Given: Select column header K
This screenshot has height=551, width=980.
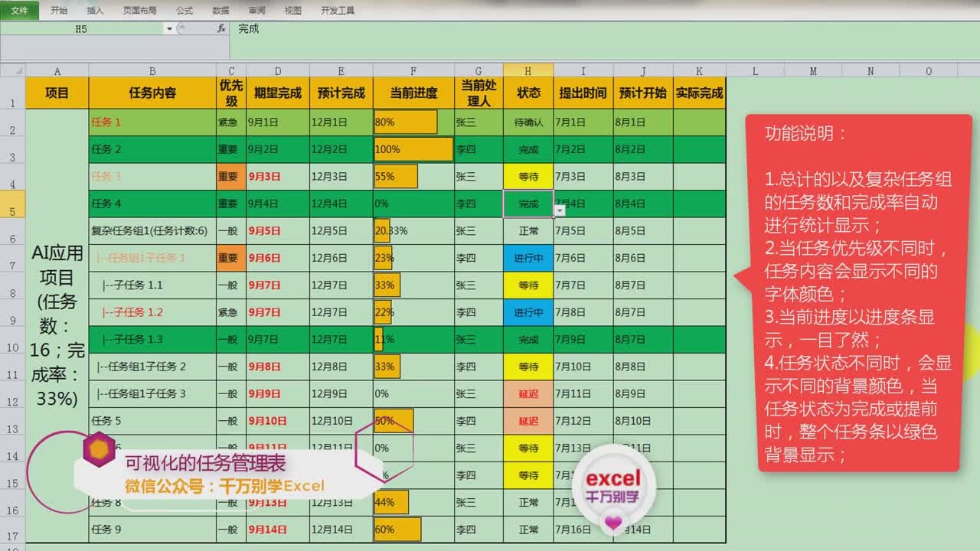Looking at the screenshot, I should tap(699, 70).
